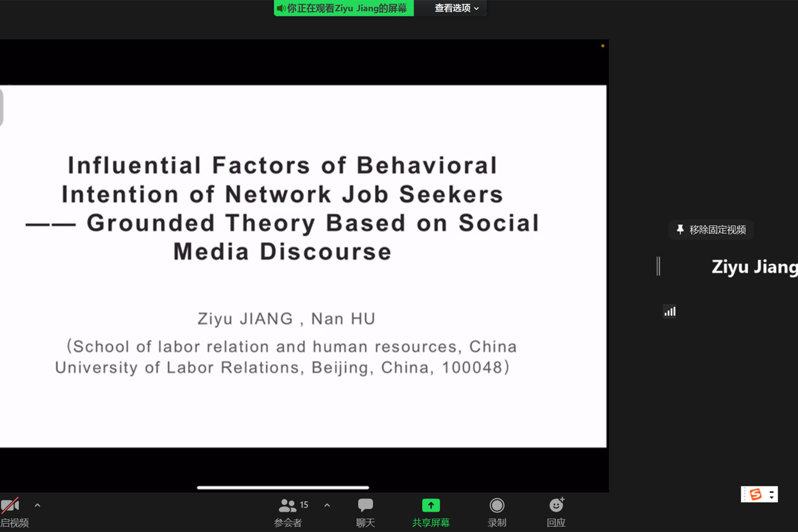Open reactions (回应) smiley icon

[556, 506]
